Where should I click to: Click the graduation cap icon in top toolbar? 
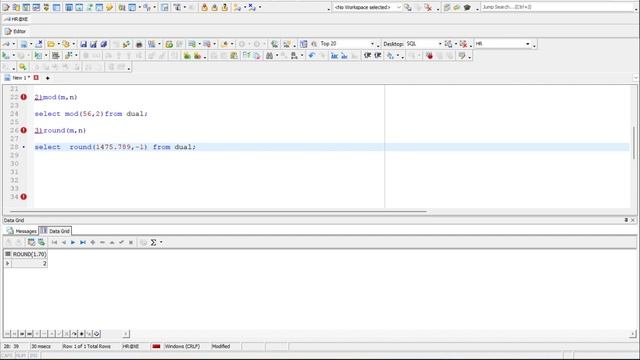[x=467, y=7]
